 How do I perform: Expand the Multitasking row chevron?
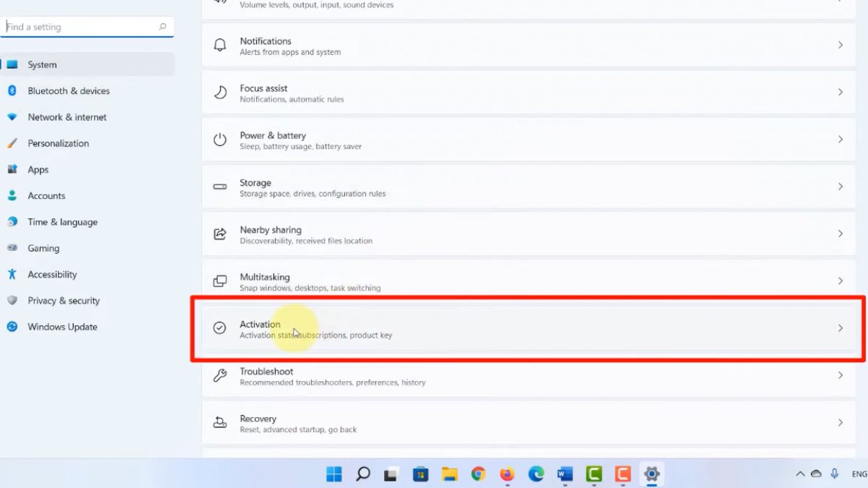point(841,281)
